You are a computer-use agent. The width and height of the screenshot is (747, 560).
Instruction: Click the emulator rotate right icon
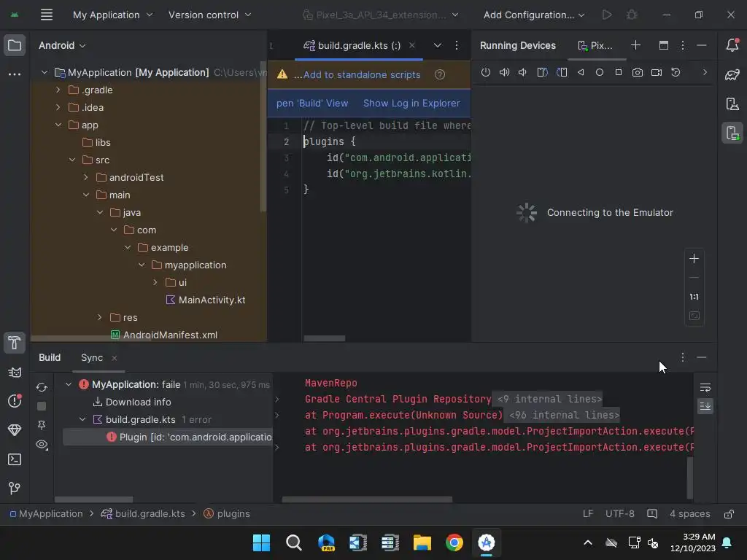point(562,72)
